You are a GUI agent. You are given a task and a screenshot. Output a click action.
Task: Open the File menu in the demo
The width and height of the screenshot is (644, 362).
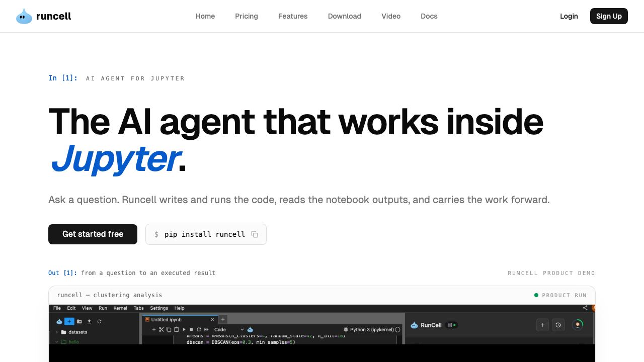pos(57,308)
